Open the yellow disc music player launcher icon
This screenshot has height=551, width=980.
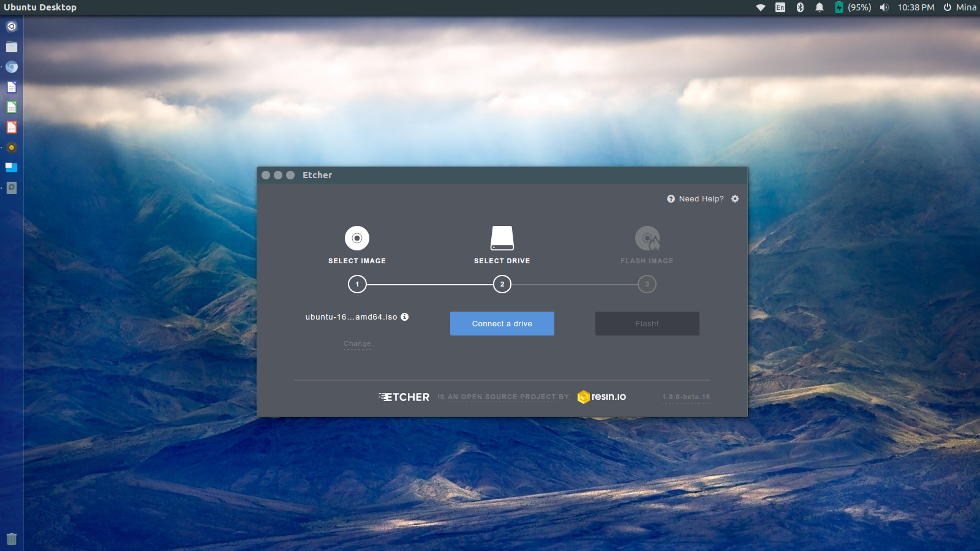click(x=12, y=148)
